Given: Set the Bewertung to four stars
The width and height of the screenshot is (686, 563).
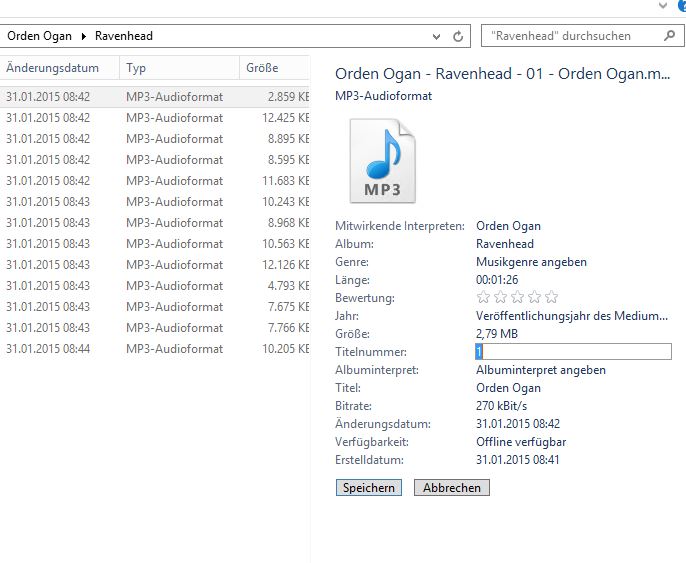Looking at the screenshot, I should (x=535, y=297).
